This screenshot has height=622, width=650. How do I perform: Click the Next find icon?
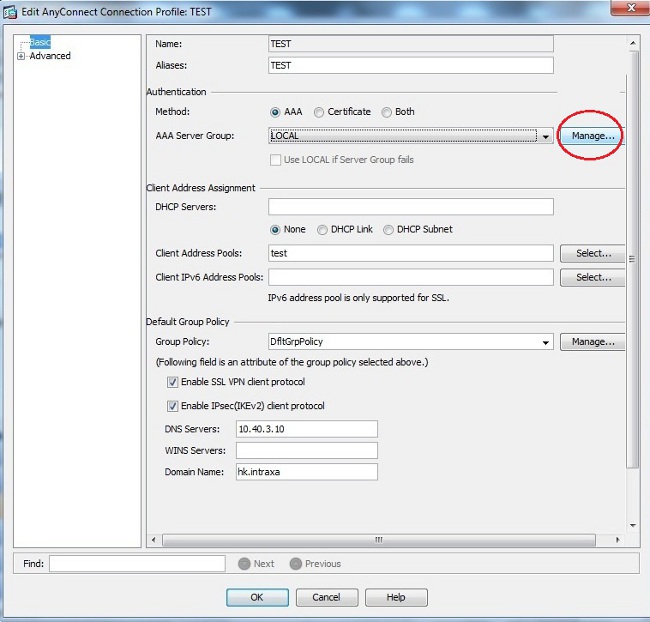(245, 564)
